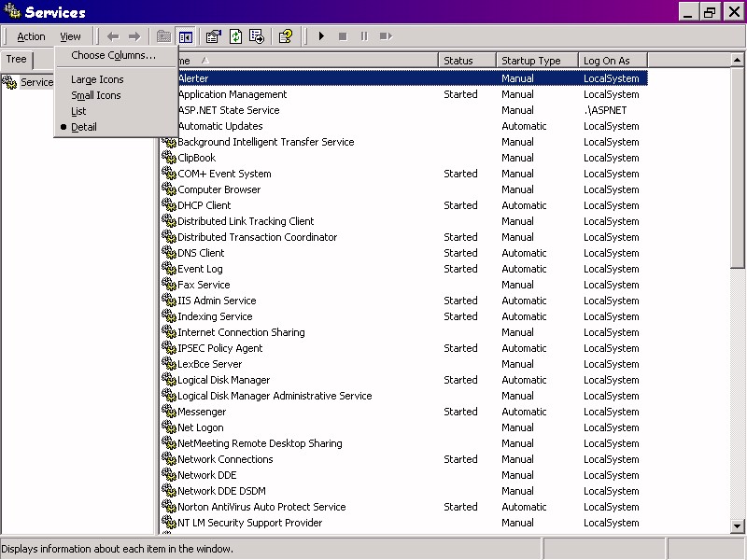
Task: Click the Refresh toolbar icon
Action: click(x=235, y=36)
